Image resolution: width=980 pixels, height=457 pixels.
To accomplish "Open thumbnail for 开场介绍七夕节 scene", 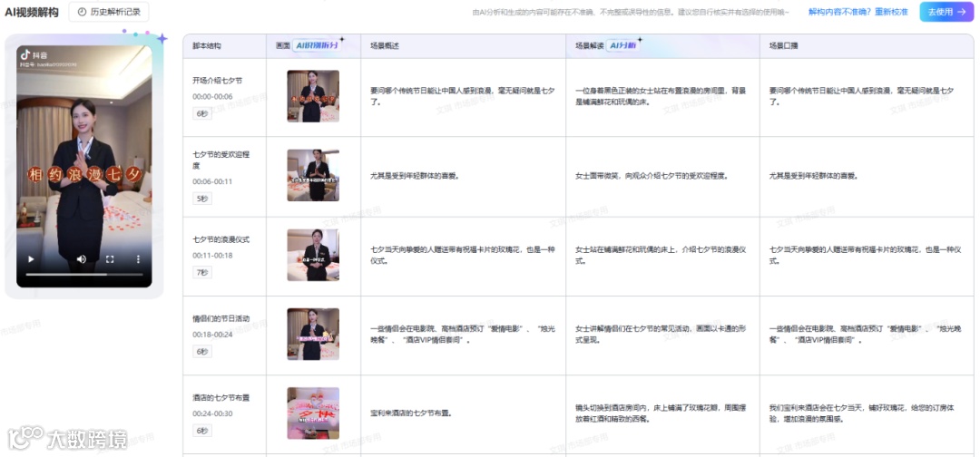I will [x=313, y=96].
